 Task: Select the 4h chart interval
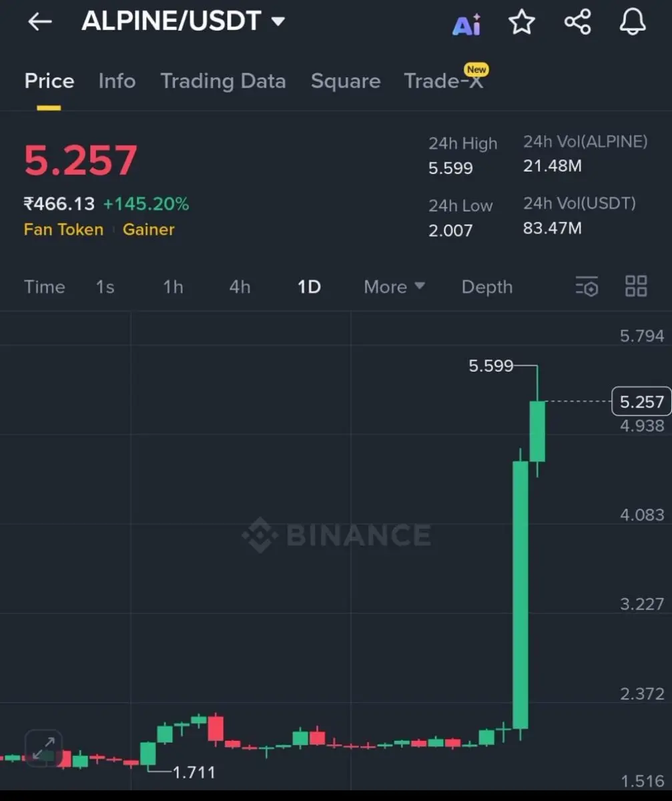click(240, 287)
